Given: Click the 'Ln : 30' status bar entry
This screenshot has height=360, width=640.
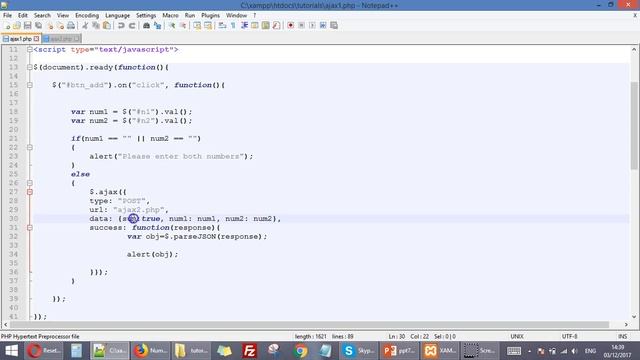Looking at the screenshot, I should tap(396, 337).
